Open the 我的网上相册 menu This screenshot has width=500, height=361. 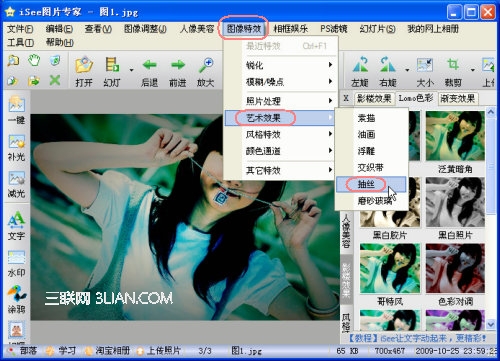(433, 29)
